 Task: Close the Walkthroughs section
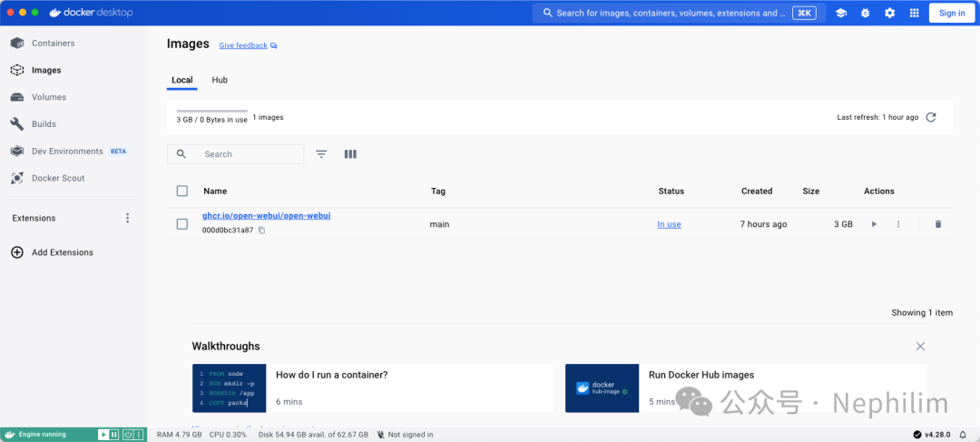point(920,347)
